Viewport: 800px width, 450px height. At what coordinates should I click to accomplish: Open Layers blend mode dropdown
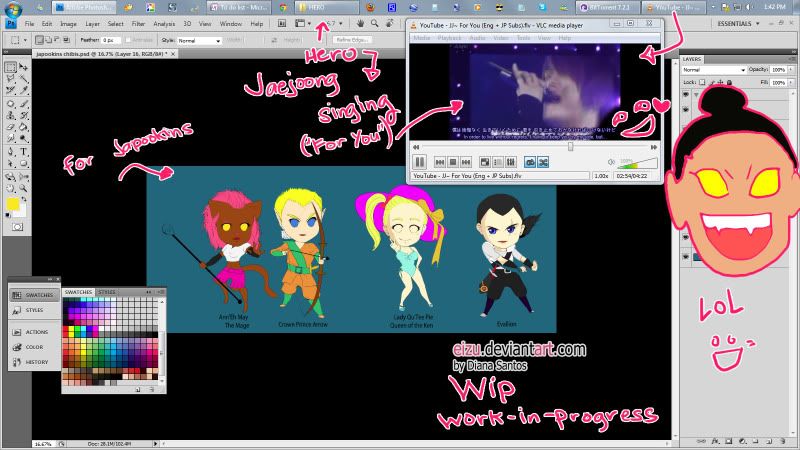pos(713,69)
